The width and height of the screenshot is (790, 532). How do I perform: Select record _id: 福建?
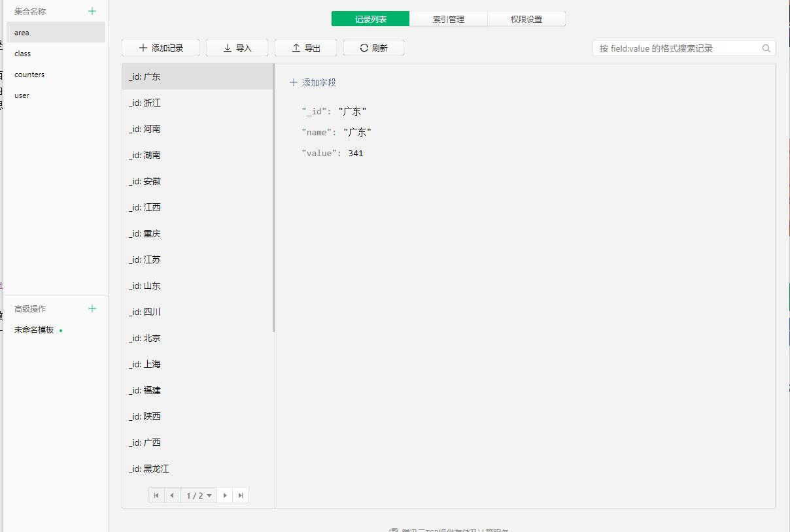(x=197, y=390)
